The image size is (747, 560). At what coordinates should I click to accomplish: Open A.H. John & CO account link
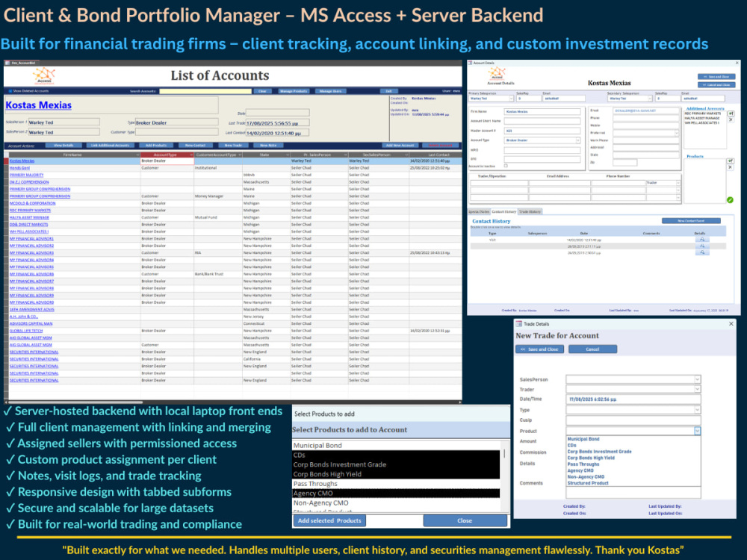pyautogui.click(x=24, y=316)
